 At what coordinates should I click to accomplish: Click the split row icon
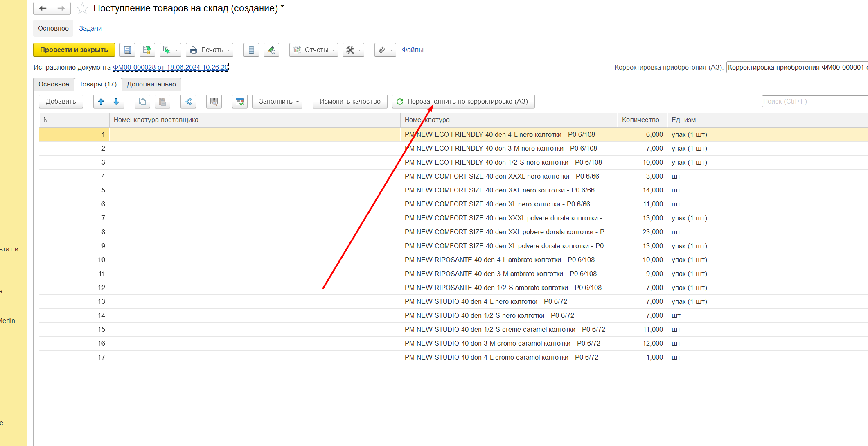(x=188, y=102)
